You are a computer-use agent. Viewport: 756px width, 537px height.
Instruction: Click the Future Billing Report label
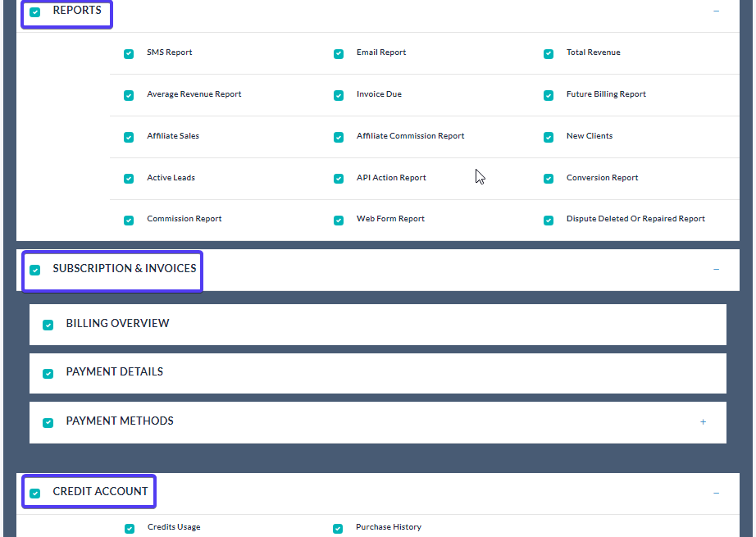tap(606, 94)
